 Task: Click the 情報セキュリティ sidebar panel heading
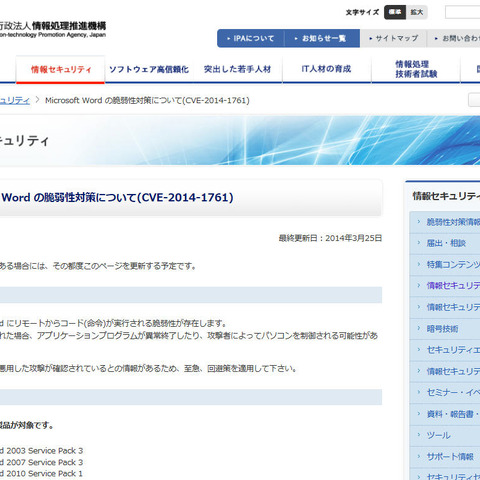(x=446, y=196)
